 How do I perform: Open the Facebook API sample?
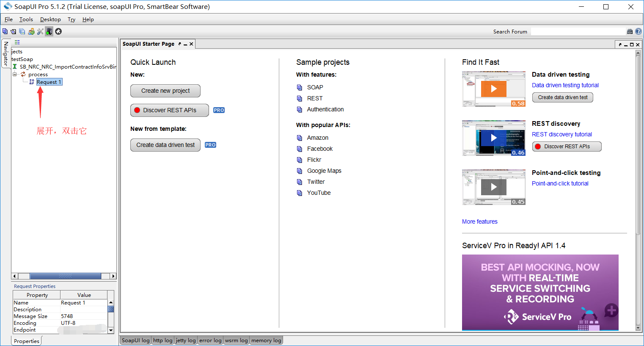click(x=320, y=149)
